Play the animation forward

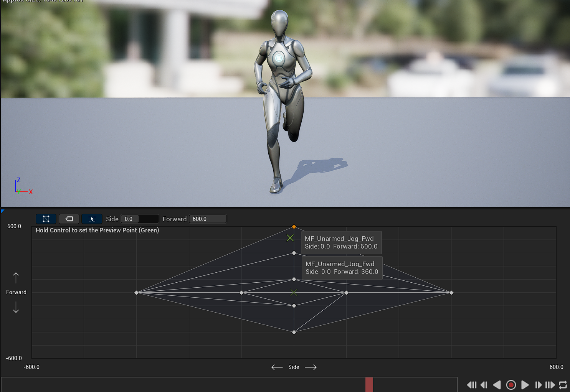(x=525, y=385)
